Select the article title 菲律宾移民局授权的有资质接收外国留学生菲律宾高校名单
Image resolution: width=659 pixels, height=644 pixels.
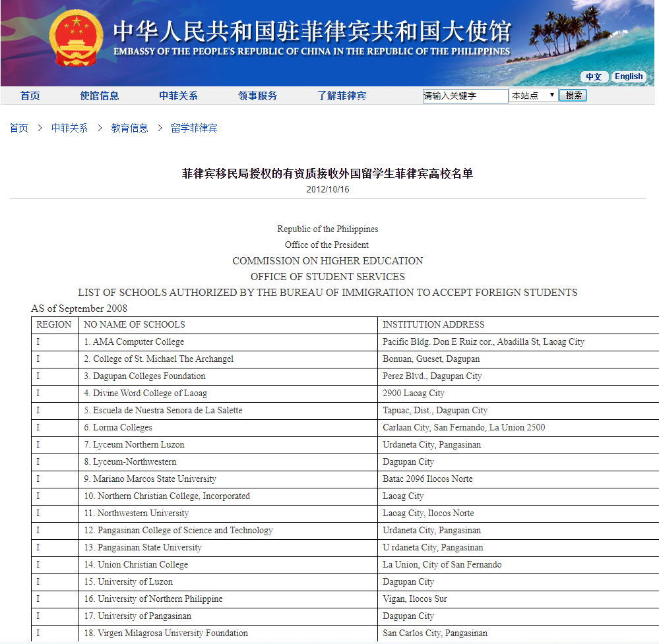328,174
